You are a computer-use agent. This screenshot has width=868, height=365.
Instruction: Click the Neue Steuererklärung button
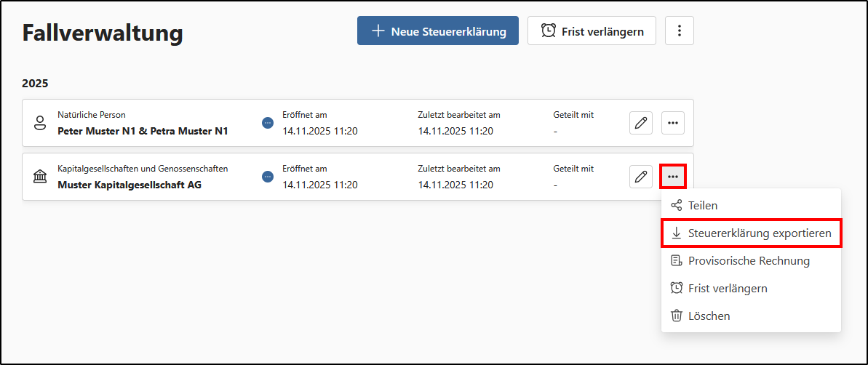point(438,31)
